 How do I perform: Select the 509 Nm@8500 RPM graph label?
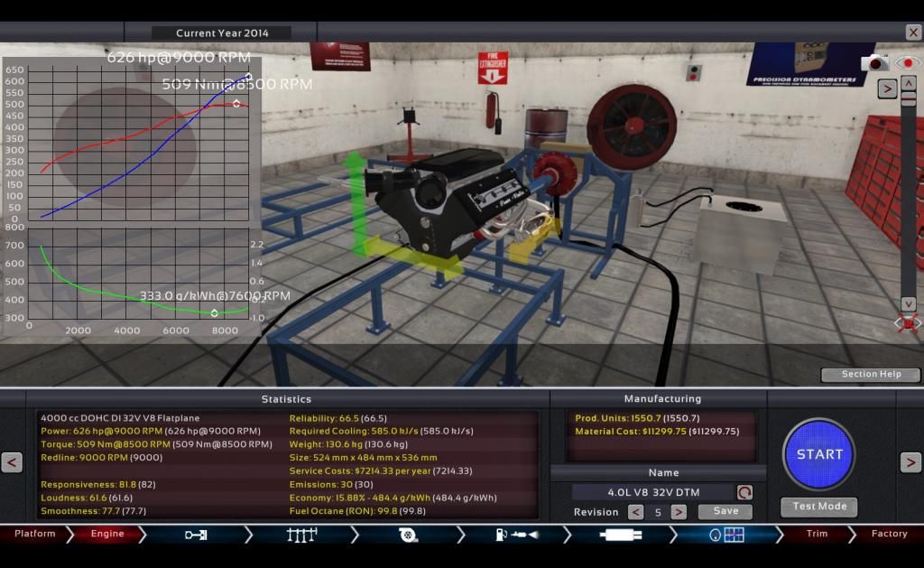tap(237, 84)
